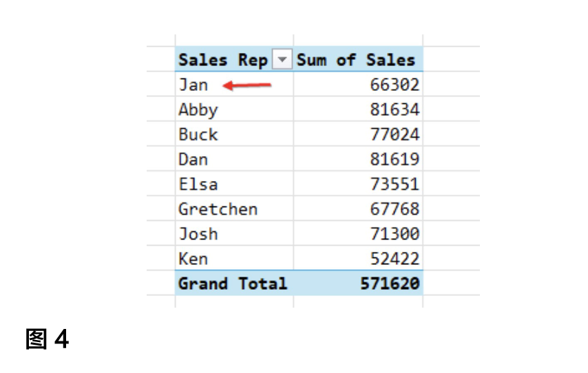Select the Jan row label cell

pos(193,85)
